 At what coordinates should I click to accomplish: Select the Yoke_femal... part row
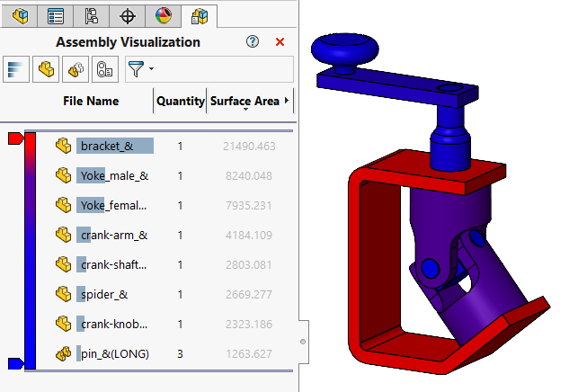[x=167, y=205]
